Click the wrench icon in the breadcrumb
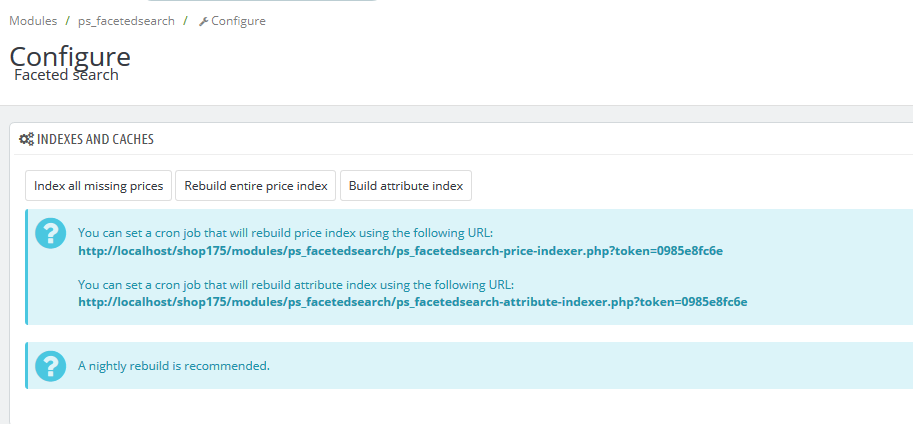The width and height of the screenshot is (913, 424). pos(204,21)
